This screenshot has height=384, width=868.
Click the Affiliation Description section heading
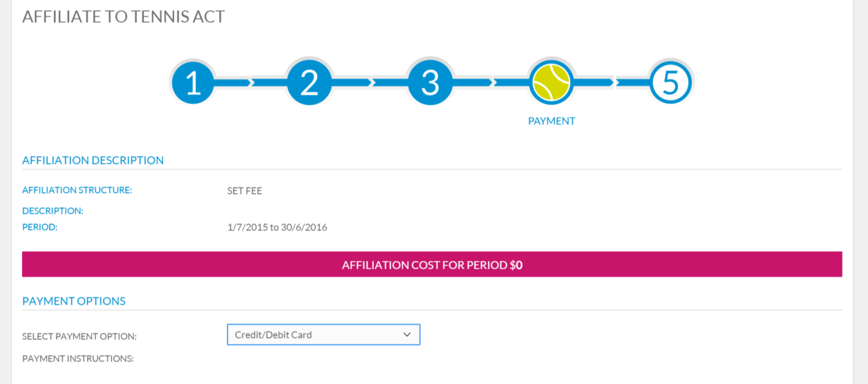[x=93, y=161]
